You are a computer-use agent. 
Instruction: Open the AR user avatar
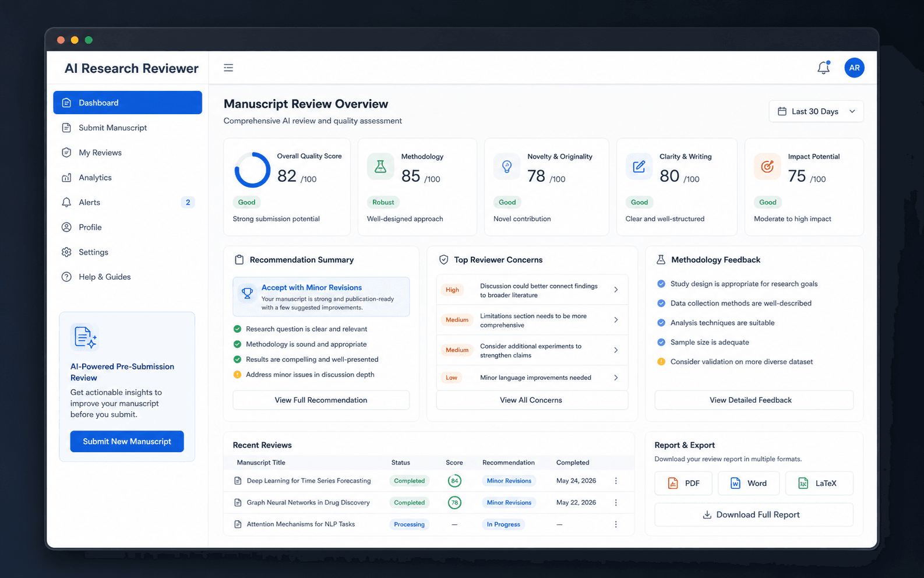(854, 68)
